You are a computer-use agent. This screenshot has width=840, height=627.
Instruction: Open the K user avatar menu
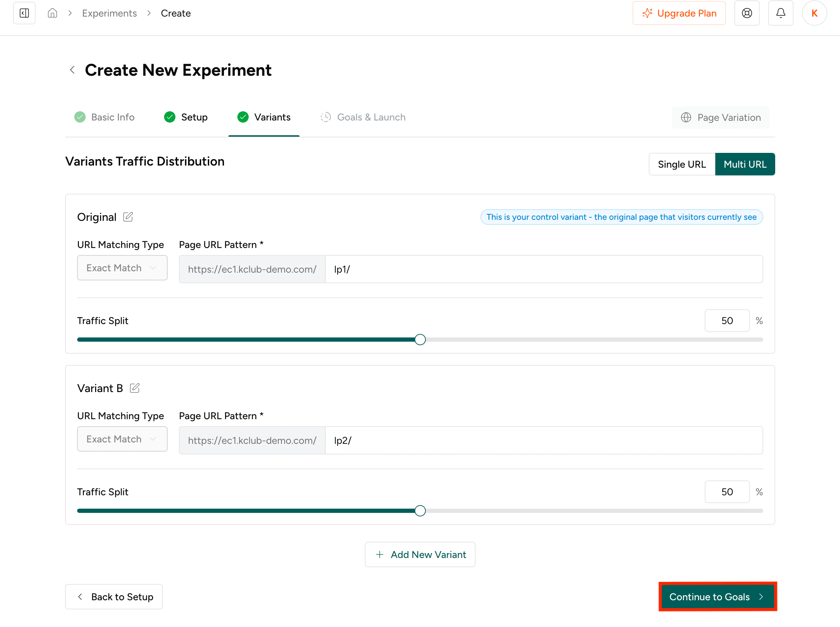814,13
